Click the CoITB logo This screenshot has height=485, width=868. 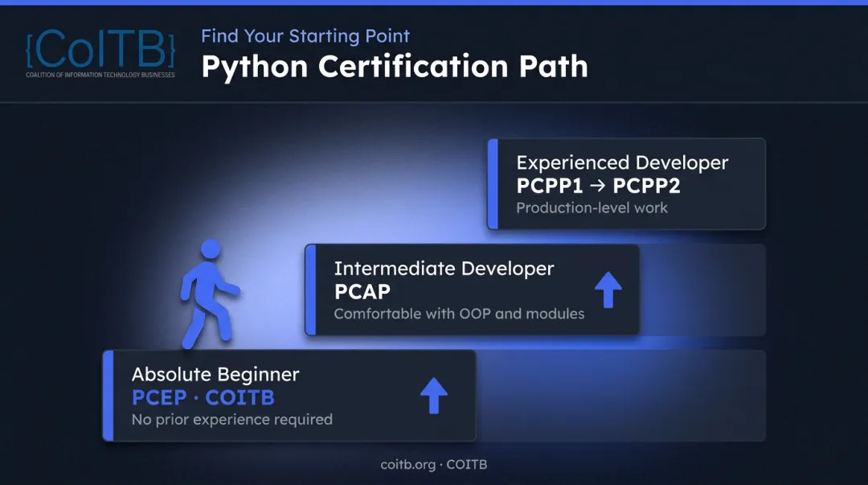[x=100, y=53]
